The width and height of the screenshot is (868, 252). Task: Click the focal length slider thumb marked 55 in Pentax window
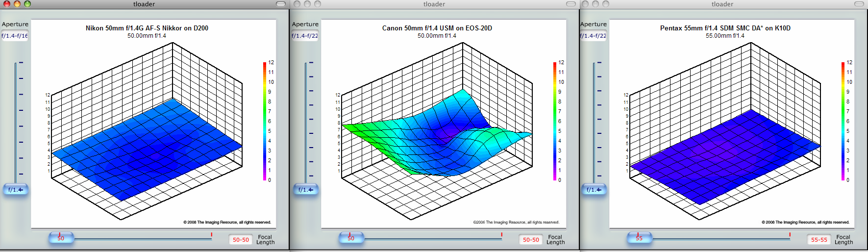[639, 238]
